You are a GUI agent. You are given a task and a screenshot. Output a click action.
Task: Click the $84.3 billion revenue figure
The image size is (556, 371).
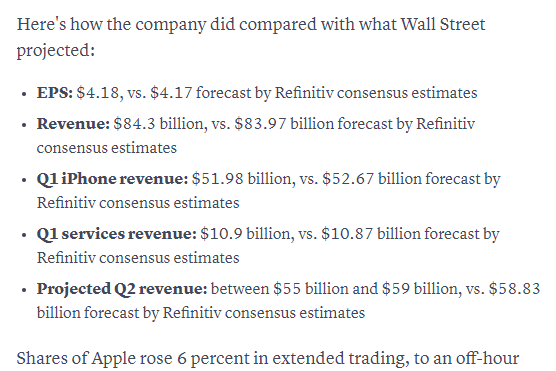158,124
